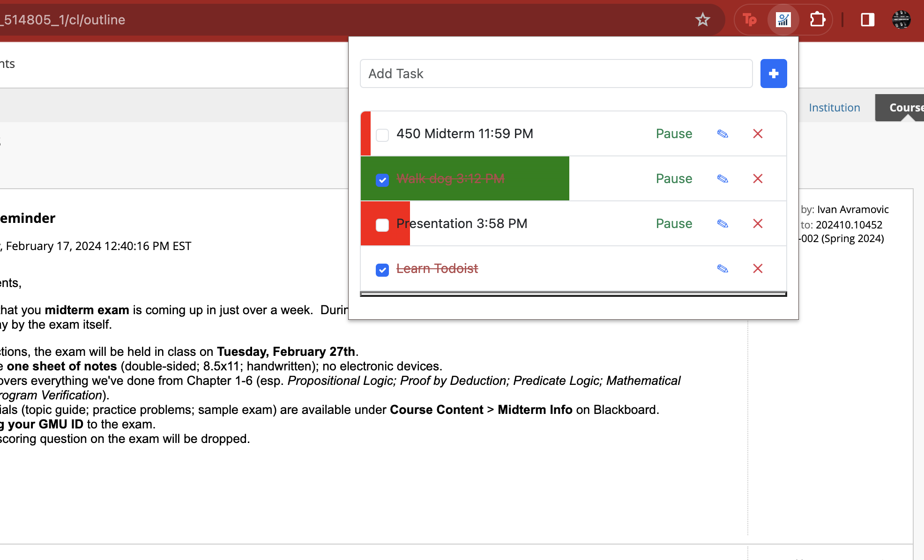Click the Add Task input field
The height and width of the screenshot is (560, 924).
coord(556,74)
